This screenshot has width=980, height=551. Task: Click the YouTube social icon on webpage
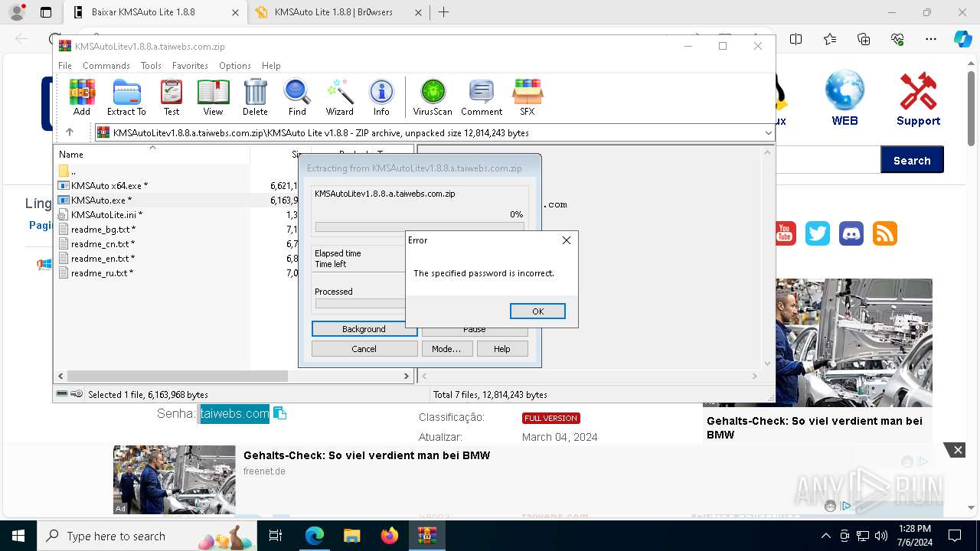point(784,233)
